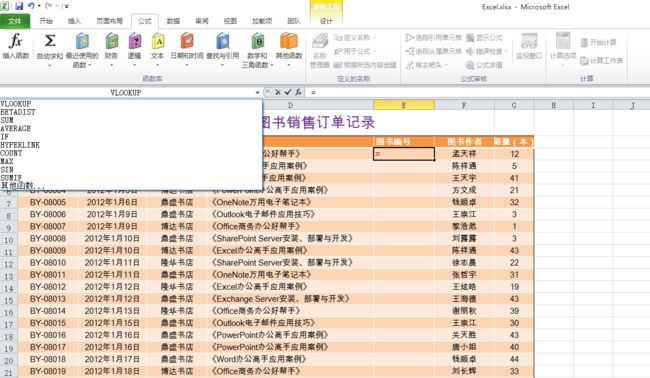
Task: Click the active cell containing '='
Action: [404, 154]
